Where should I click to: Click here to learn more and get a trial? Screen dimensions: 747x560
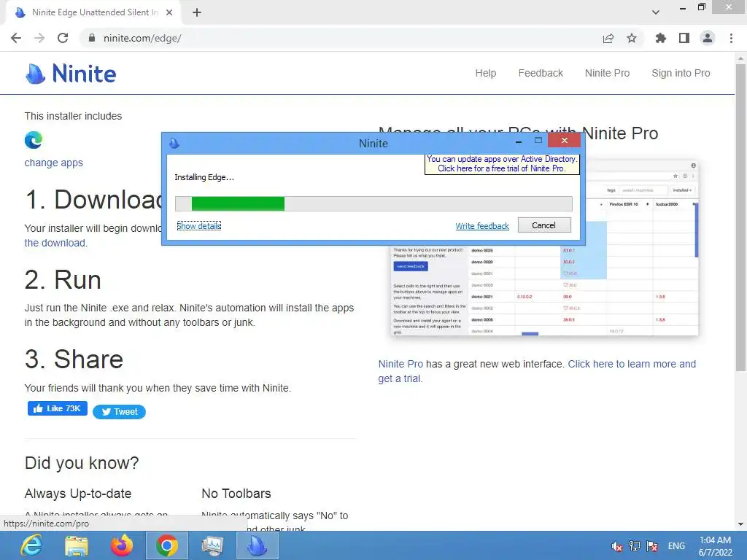click(x=537, y=371)
